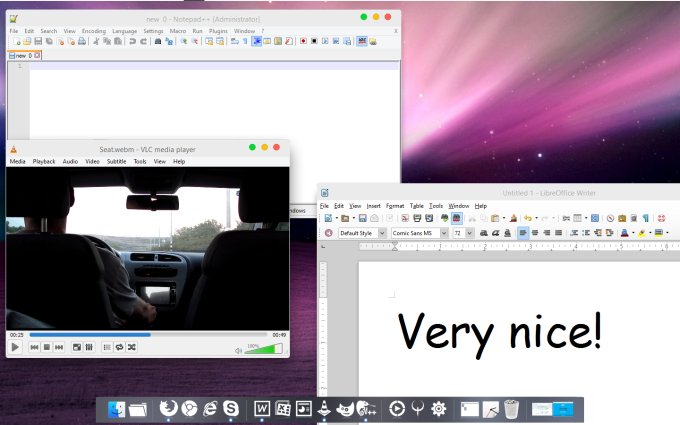Viewport: 680px width, 425px height.
Task: Open Paragraph Style 'Default Style' dropdown
Action: 382,233
